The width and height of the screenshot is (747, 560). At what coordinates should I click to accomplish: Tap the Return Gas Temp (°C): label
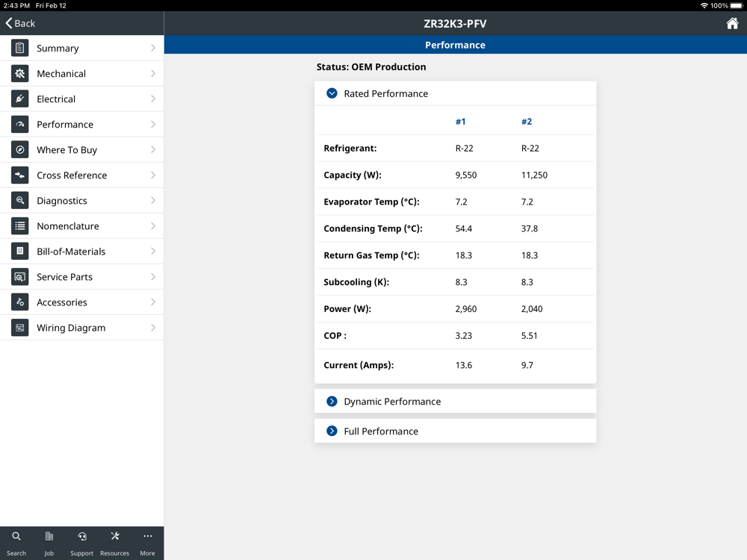[x=371, y=255]
